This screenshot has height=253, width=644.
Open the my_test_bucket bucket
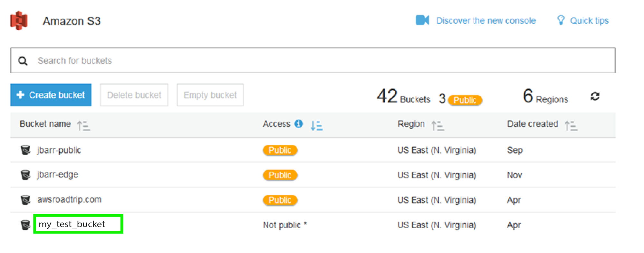click(x=72, y=224)
